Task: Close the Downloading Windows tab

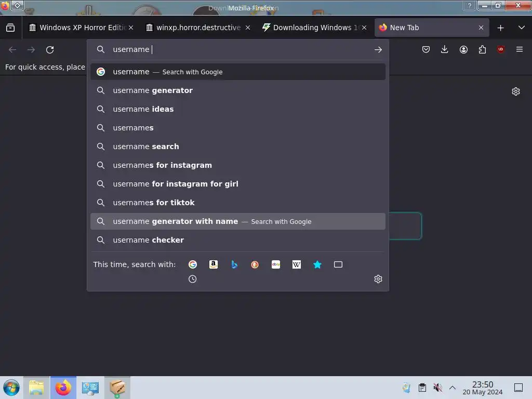Action: point(364,28)
